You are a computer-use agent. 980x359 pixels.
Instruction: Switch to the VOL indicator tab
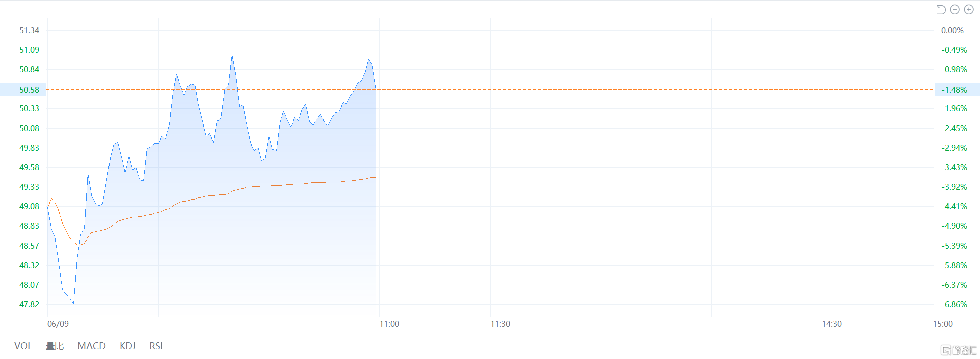(23, 346)
